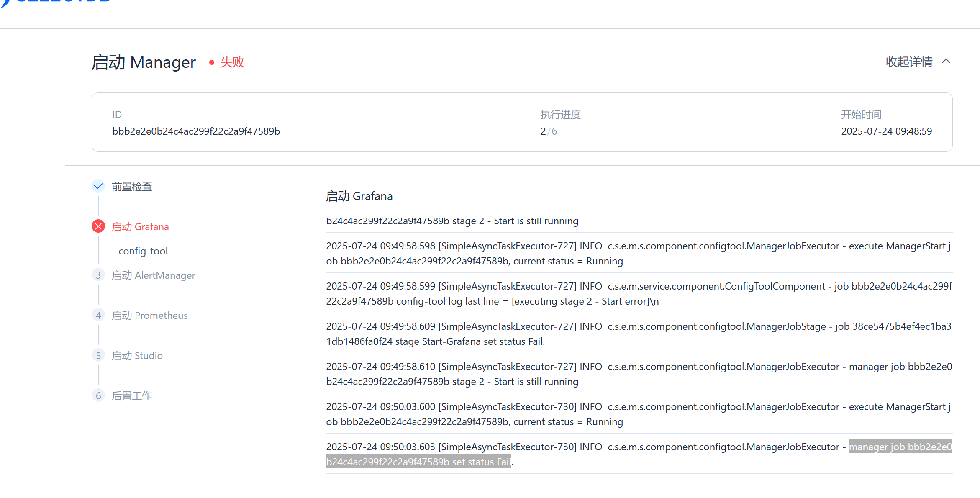Open the config-tool sub-step
This screenshot has height=498, width=980.
click(143, 251)
